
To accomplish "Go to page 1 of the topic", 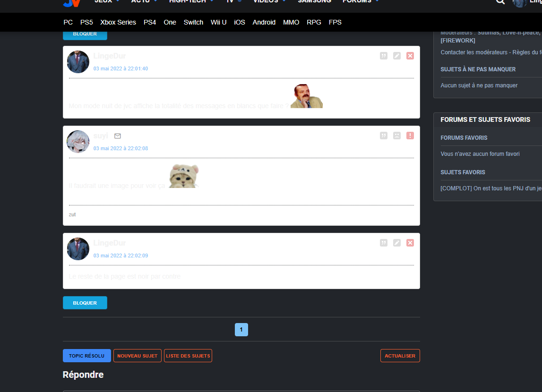I will tap(241, 330).
